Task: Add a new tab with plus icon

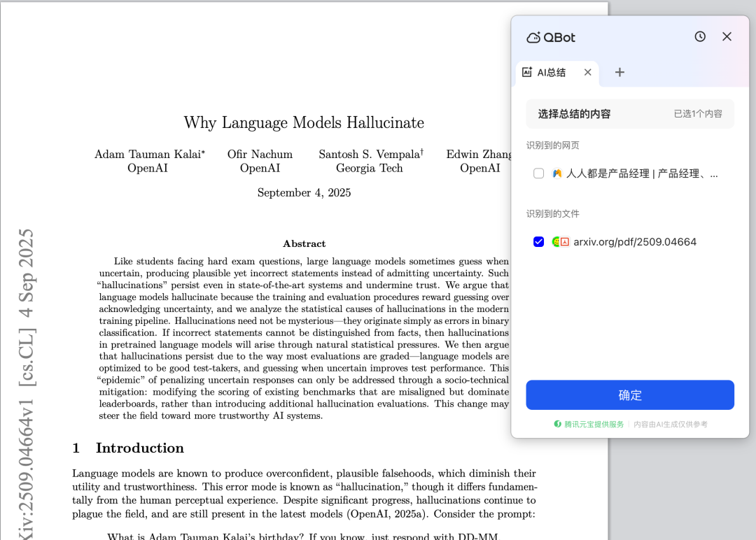Action: [x=619, y=72]
